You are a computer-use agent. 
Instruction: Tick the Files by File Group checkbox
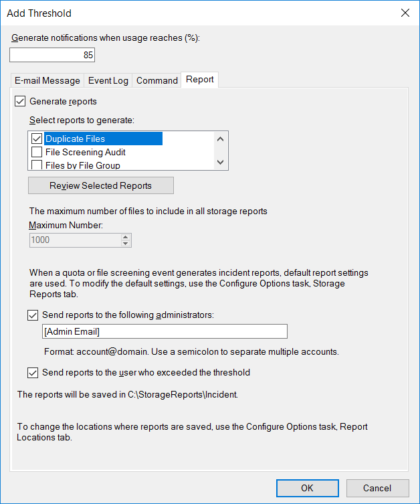click(x=37, y=165)
